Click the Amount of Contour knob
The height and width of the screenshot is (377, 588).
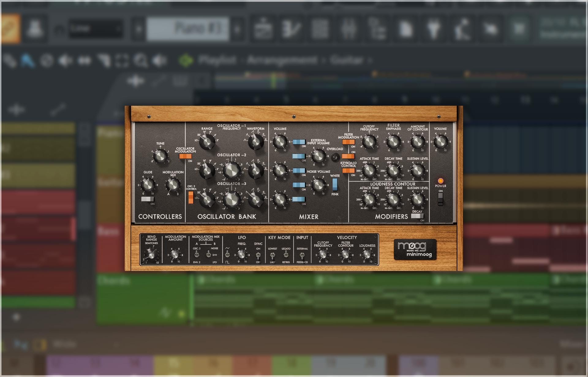coord(417,142)
